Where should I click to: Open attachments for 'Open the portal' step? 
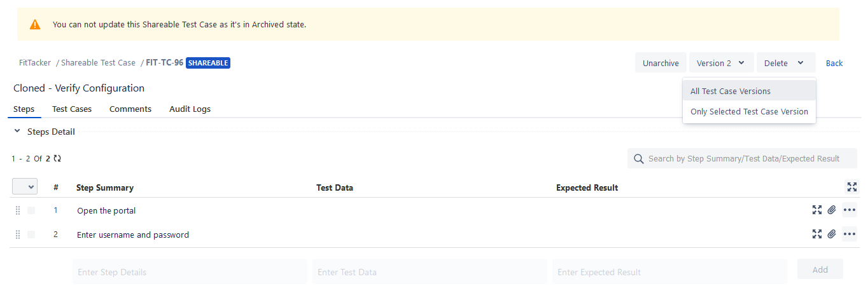click(832, 210)
